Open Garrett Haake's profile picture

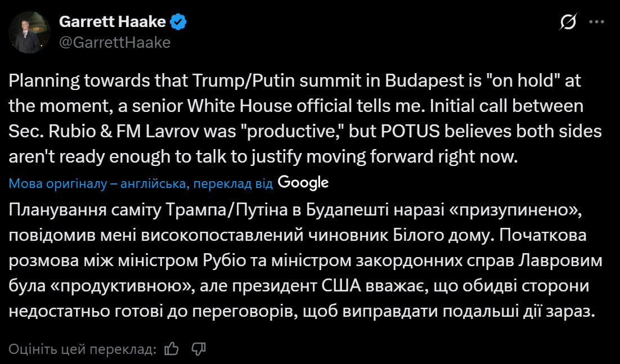point(30,32)
